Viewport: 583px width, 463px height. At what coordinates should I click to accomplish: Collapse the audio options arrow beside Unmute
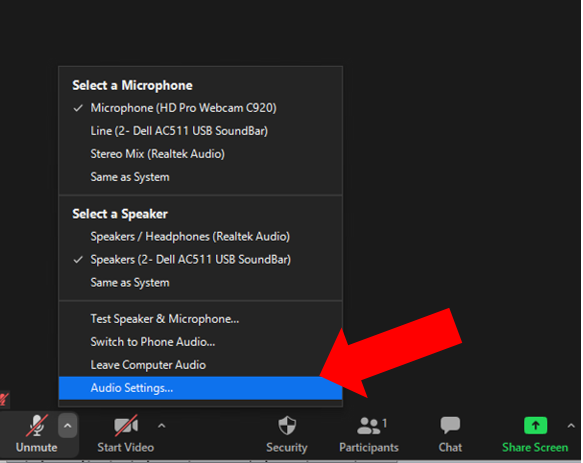coord(67,425)
